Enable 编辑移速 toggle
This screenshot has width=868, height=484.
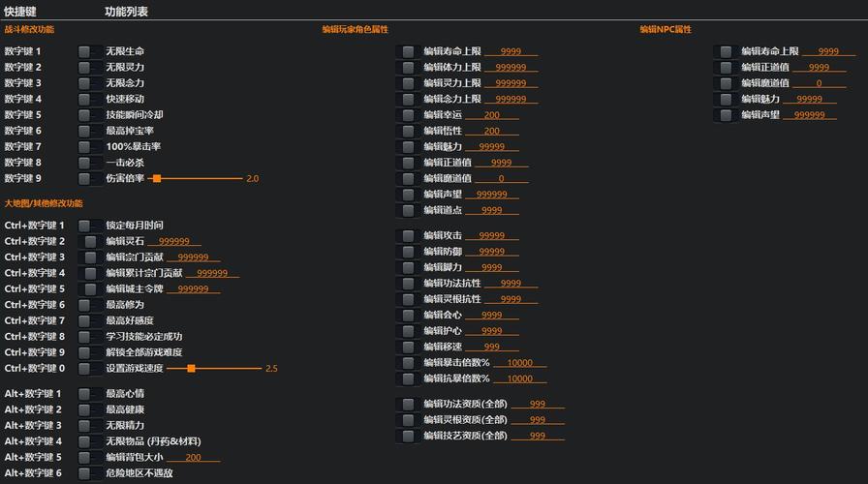[x=408, y=347]
